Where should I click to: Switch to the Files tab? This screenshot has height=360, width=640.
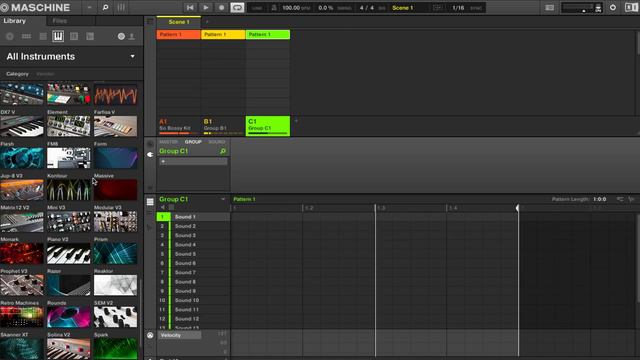pyautogui.click(x=60, y=21)
